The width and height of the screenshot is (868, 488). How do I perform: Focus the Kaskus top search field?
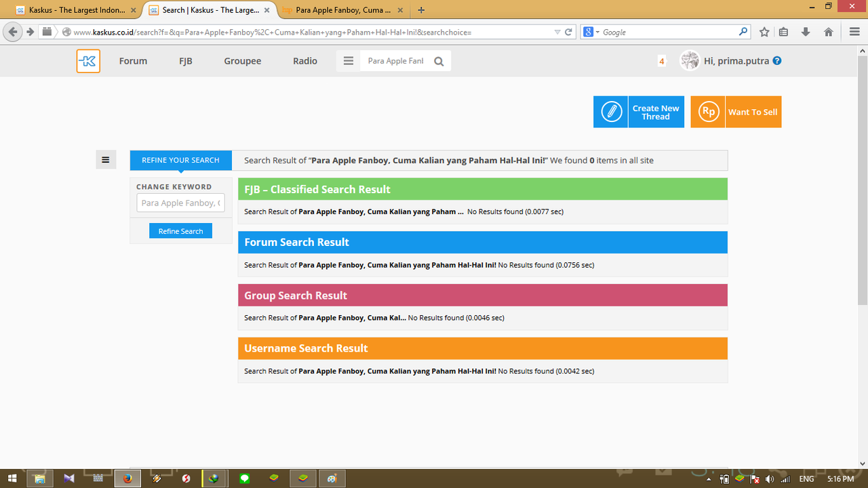[x=396, y=61]
